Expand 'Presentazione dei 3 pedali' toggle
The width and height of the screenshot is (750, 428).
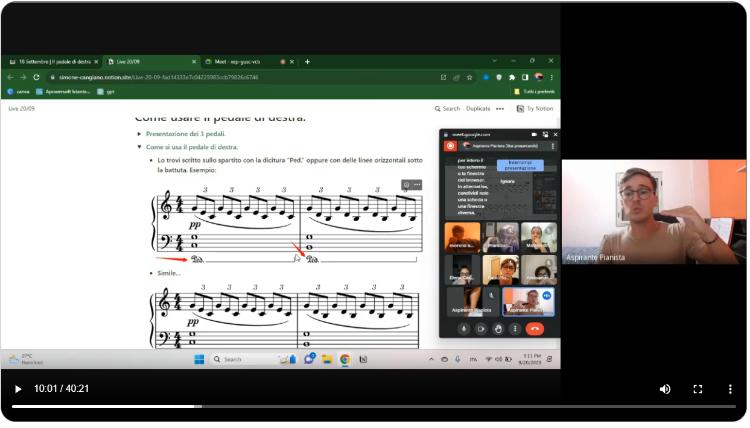click(140, 133)
